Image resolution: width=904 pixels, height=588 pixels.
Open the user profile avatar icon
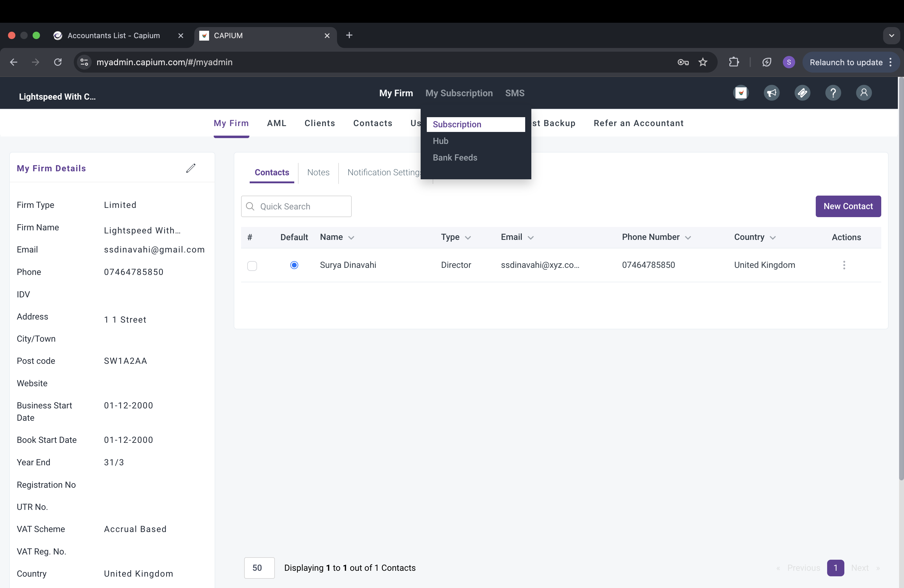[863, 93]
